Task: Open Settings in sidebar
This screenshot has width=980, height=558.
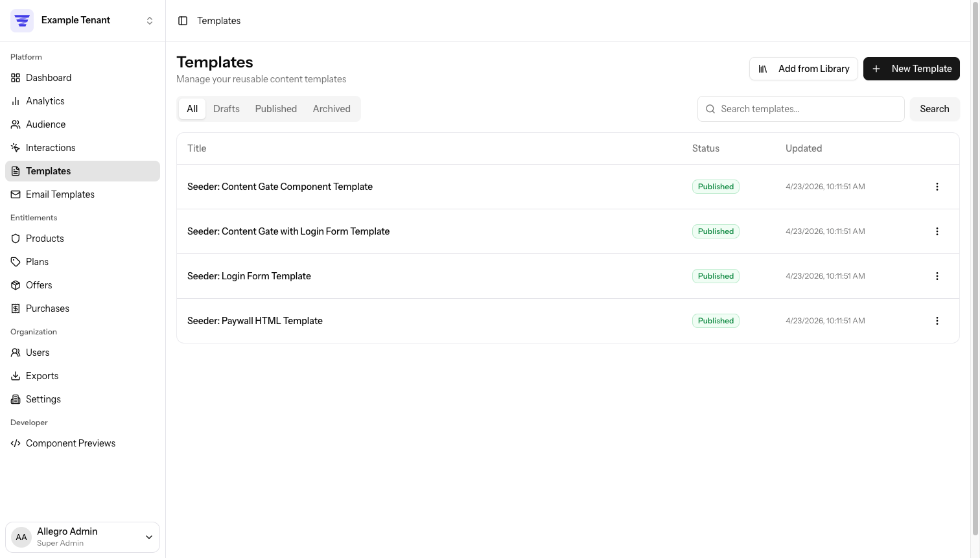Action: (x=82, y=399)
